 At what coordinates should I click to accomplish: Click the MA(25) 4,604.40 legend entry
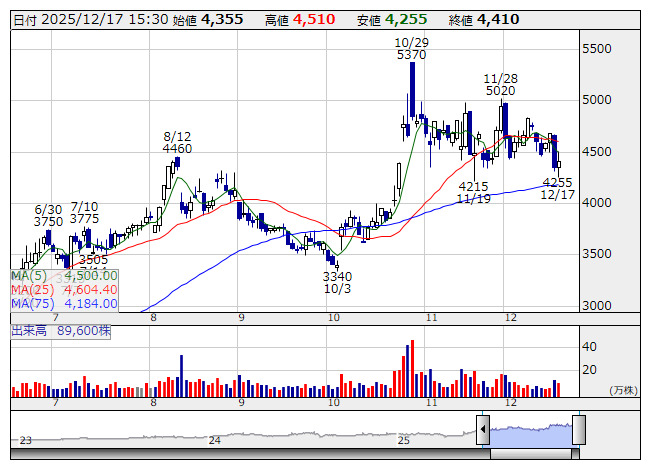pos(65,290)
